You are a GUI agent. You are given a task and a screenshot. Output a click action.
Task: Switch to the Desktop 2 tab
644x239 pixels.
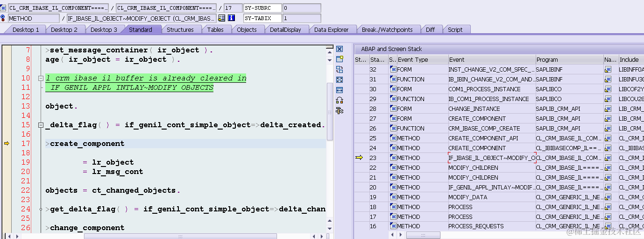[x=64, y=29]
